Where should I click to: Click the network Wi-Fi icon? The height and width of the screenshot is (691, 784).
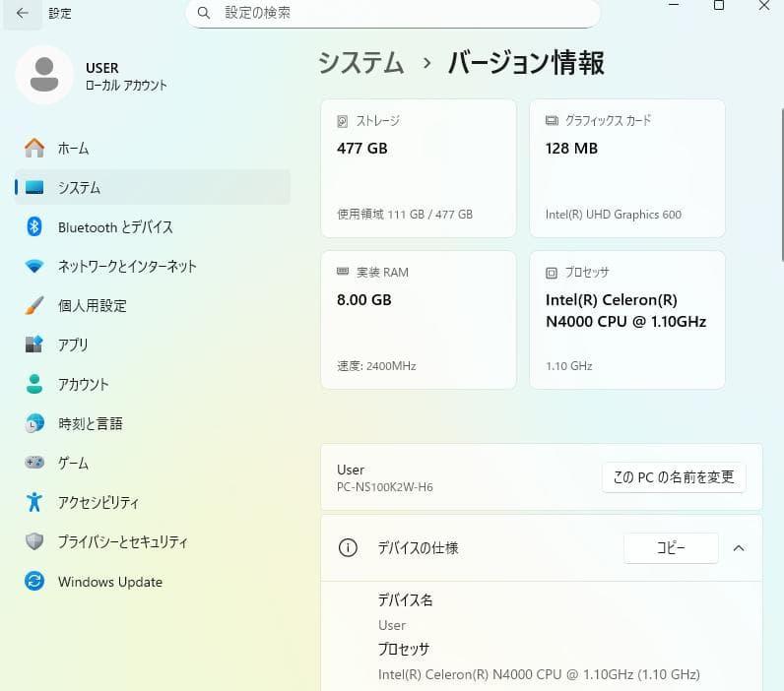(34, 266)
